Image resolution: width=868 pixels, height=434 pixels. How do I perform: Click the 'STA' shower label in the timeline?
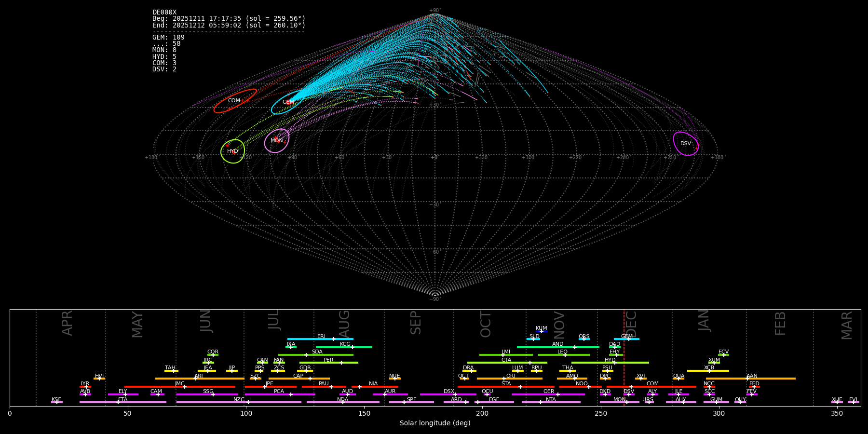tap(506, 384)
